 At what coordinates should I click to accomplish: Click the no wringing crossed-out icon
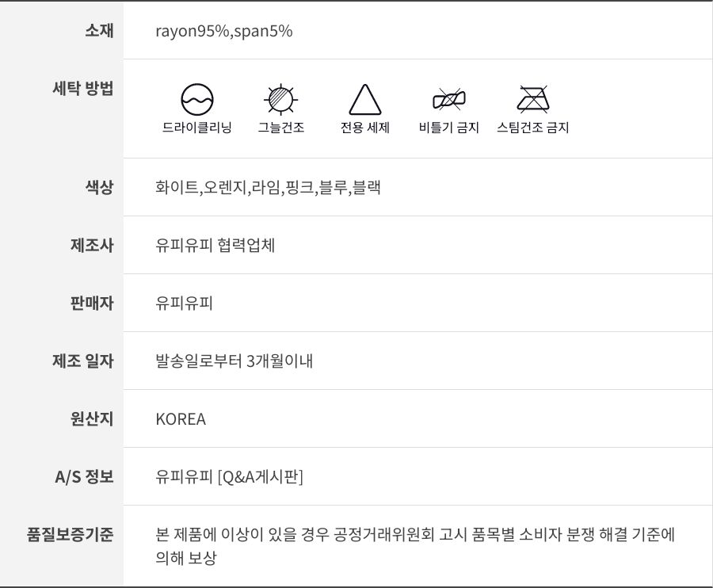448,100
